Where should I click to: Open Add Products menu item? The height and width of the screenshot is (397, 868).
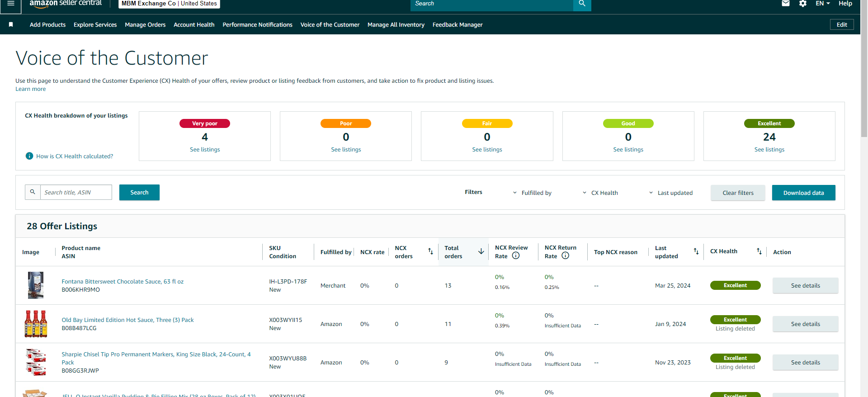47,24
